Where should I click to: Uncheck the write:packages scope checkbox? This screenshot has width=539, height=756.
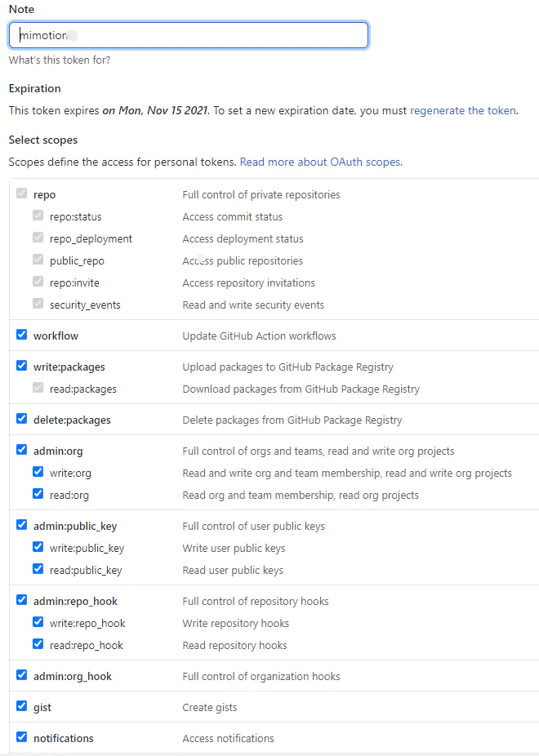coord(22,367)
